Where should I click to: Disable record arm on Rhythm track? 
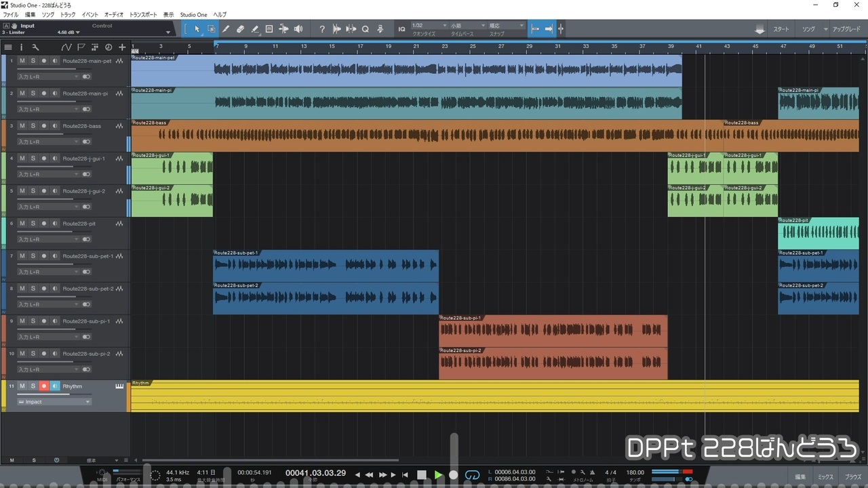pos(44,386)
